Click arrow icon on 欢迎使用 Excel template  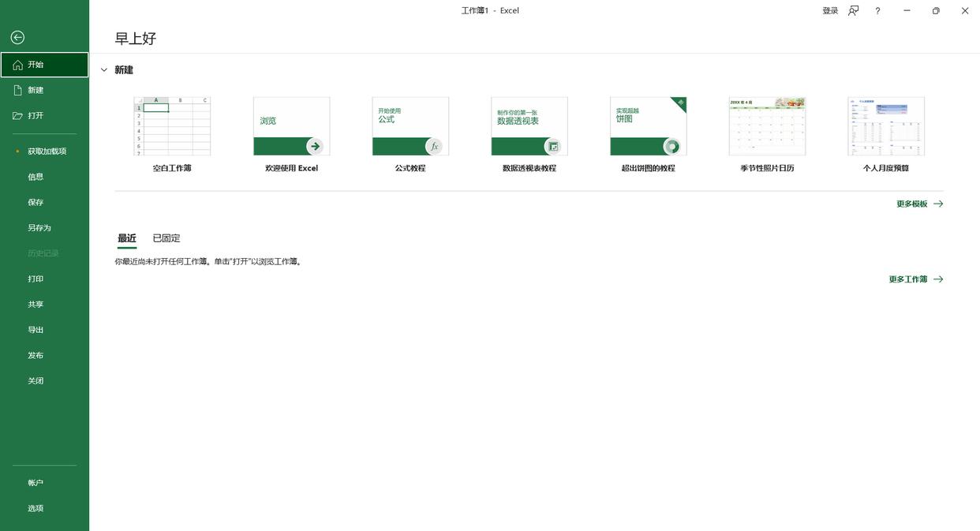(315, 146)
